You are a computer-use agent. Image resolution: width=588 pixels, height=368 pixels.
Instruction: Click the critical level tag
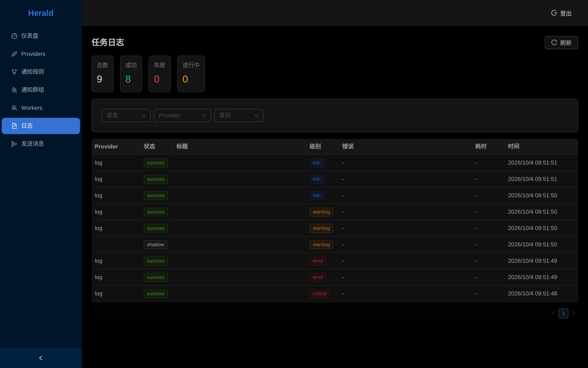[x=320, y=294]
